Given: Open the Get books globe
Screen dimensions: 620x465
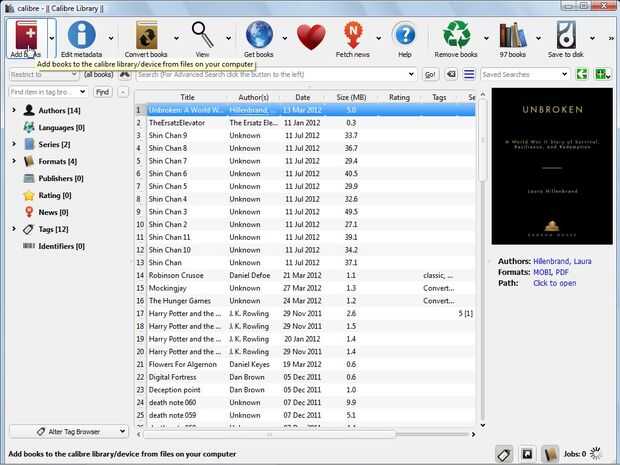Looking at the screenshot, I should point(259,35).
